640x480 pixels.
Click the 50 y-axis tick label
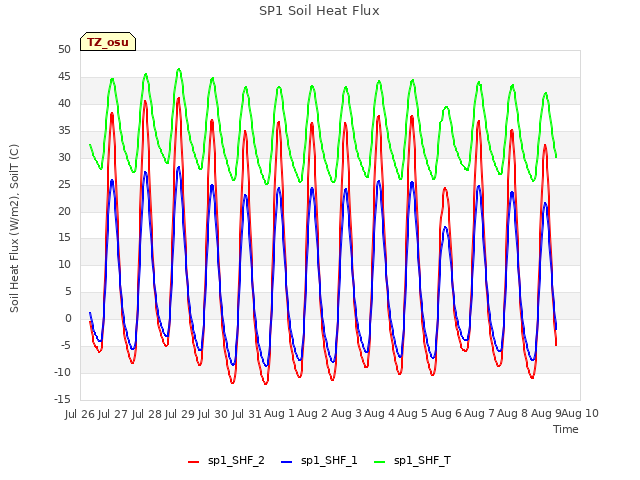64,50
